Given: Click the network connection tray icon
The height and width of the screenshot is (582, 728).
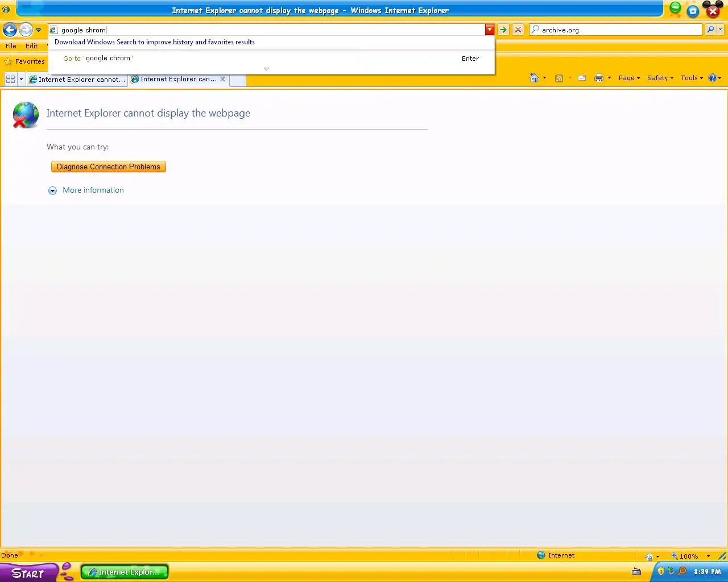Looking at the screenshot, I should click(x=671, y=571).
